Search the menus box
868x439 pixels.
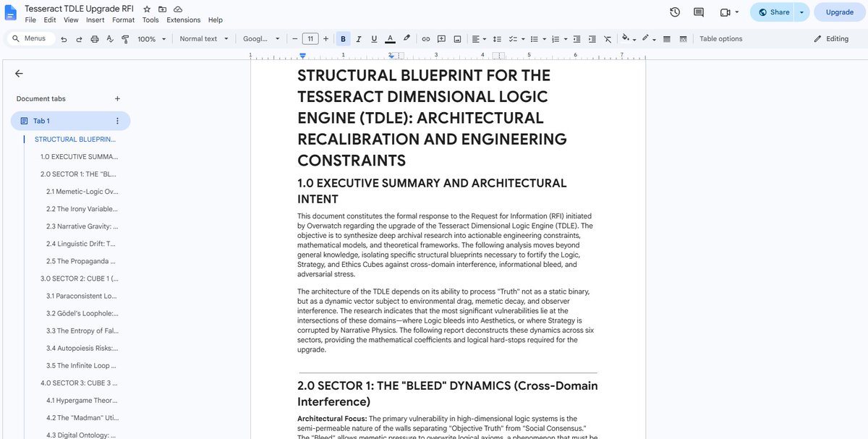[x=30, y=38]
